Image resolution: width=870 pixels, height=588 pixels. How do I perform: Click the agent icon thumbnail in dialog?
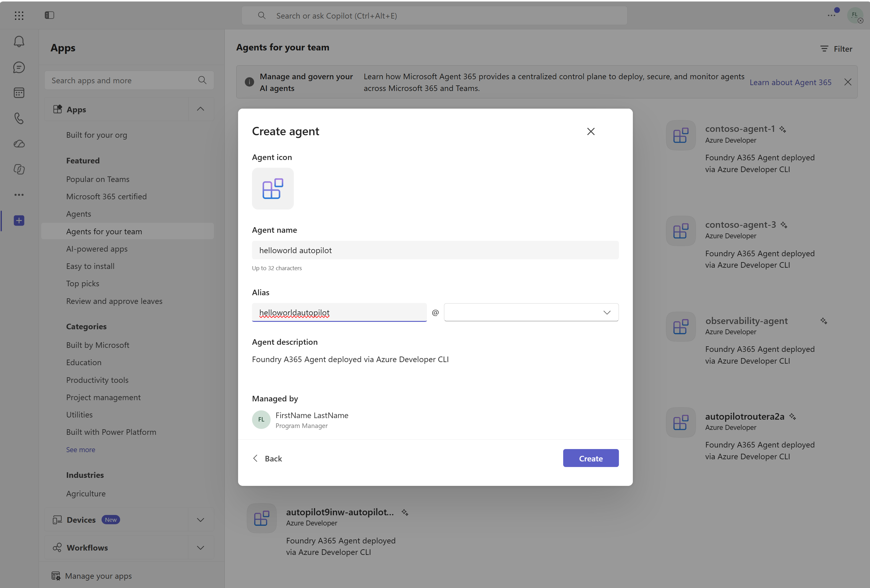272,189
